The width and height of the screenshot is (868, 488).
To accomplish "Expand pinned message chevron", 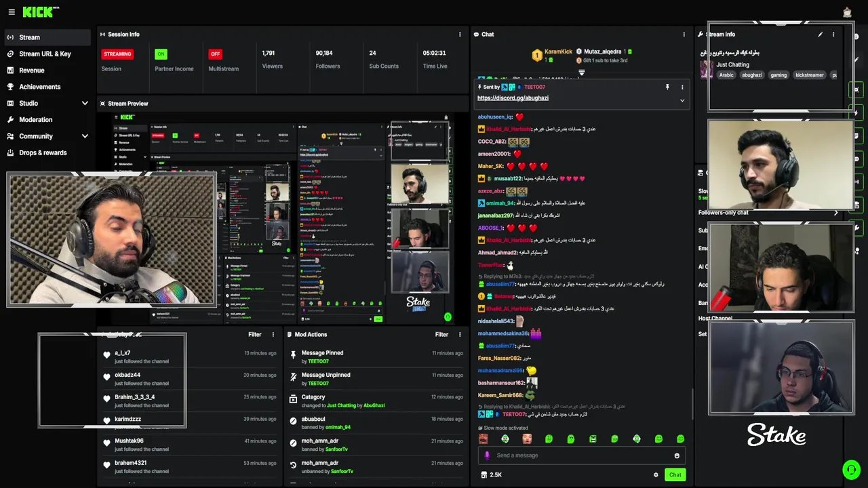I will tap(682, 100).
